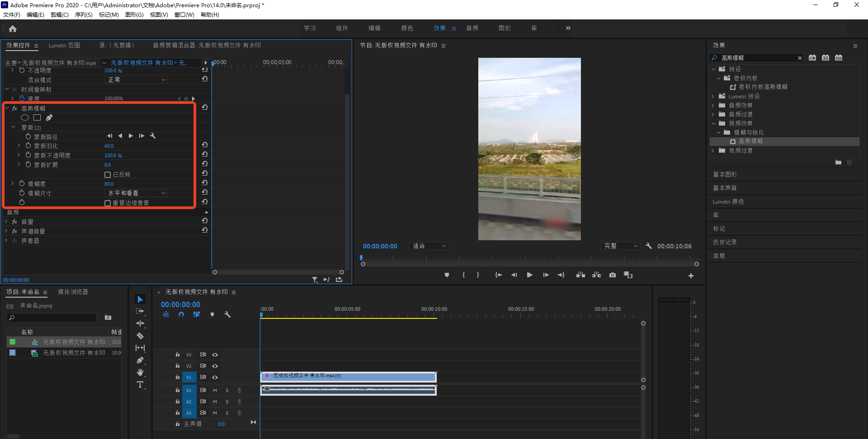Toggle V3 track output eye icon
The width and height of the screenshot is (868, 439).
click(x=215, y=355)
